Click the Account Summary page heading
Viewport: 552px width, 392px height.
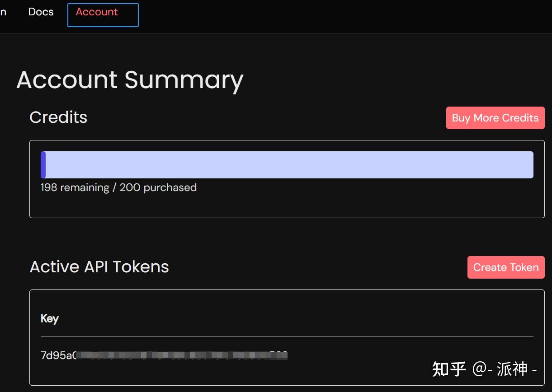pos(130,80)
